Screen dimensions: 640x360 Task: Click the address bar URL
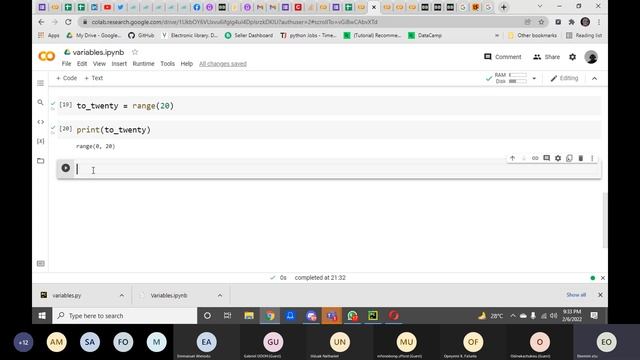(x=234, y=22)
